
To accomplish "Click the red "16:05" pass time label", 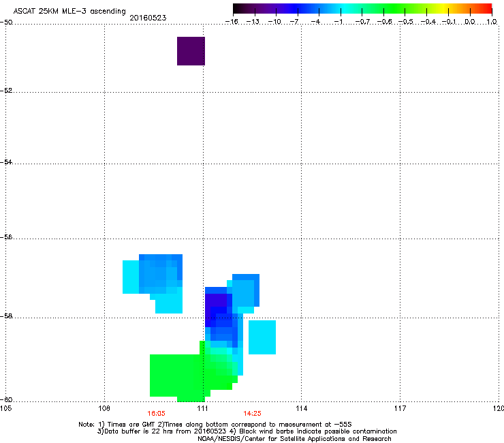I will 156,414.
